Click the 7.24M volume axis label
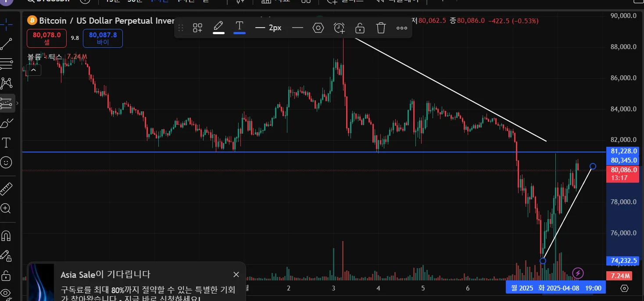 click(619, 276)
